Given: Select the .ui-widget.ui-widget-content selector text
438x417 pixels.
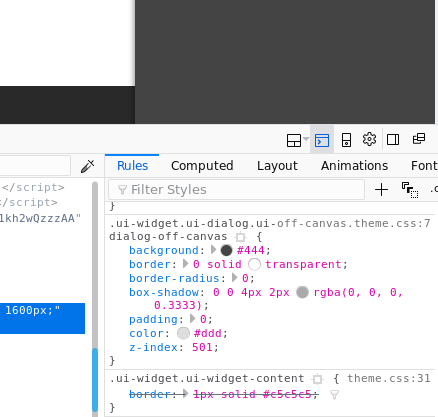Looking at the screenshot, I should [x=207, y=378].
